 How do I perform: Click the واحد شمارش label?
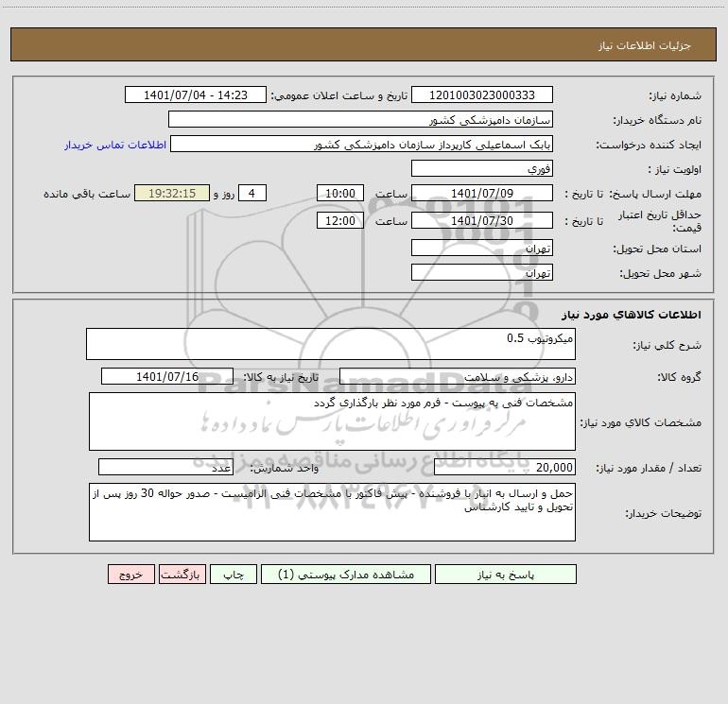[285, 469]
